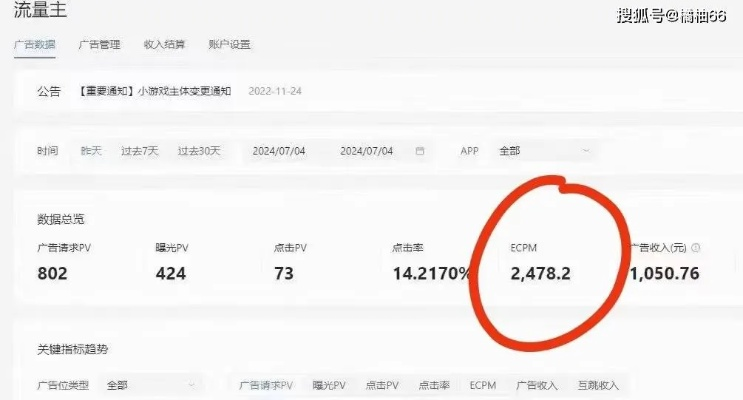Viewport: 743px width, 400px height.
Task: Select the 点击率 trend tab
Action: (434, 385)
